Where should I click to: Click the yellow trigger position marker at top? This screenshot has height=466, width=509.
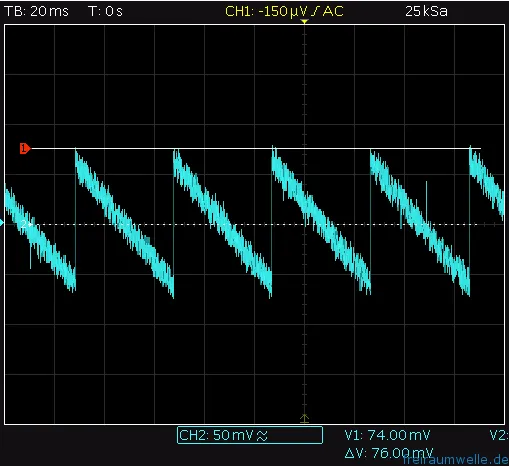pyautogui.click(x=304, y=22)
